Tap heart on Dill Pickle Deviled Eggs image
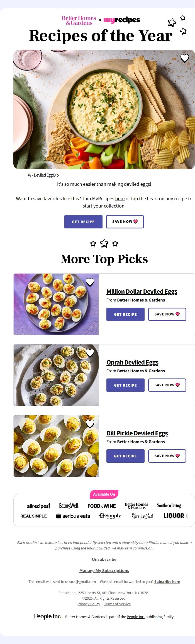The width and height of the screenshot is (195, 644). [90, 424]
